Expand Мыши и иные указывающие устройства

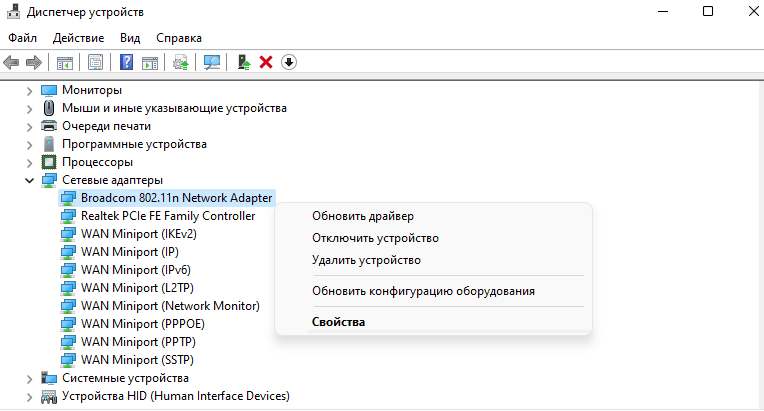(x=29, y=109)
